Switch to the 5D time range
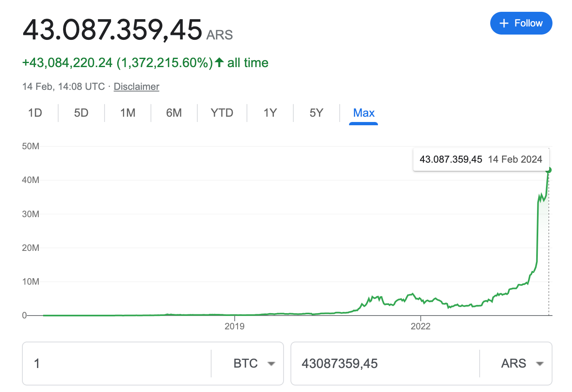The height and width of the screenshot is (392, 572). 81,113
